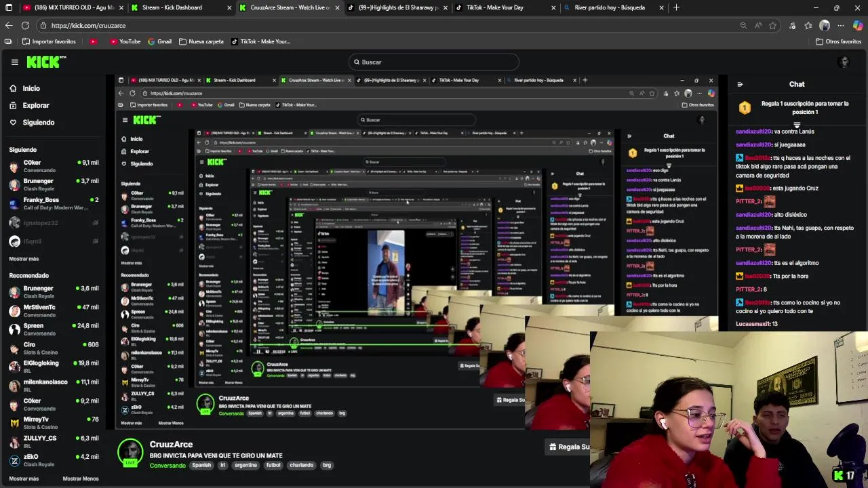Open ElGlogloking IRL channel

pos(53,367)
